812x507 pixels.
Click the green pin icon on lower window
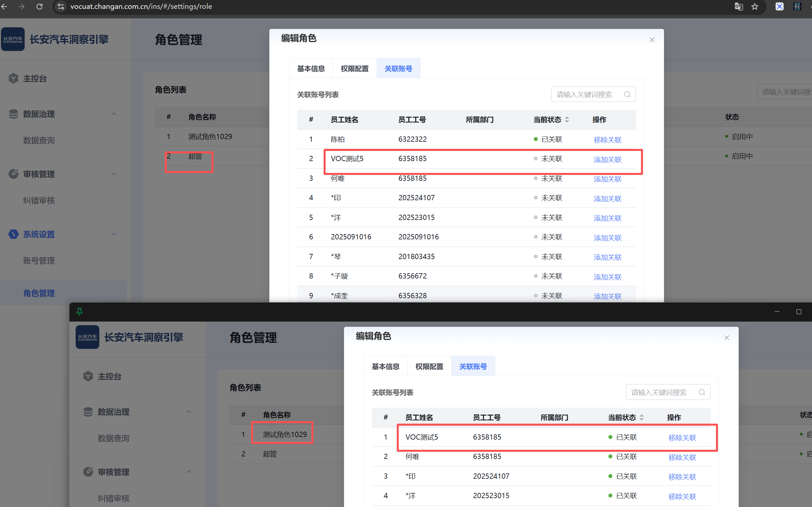(x=80, y=311)
